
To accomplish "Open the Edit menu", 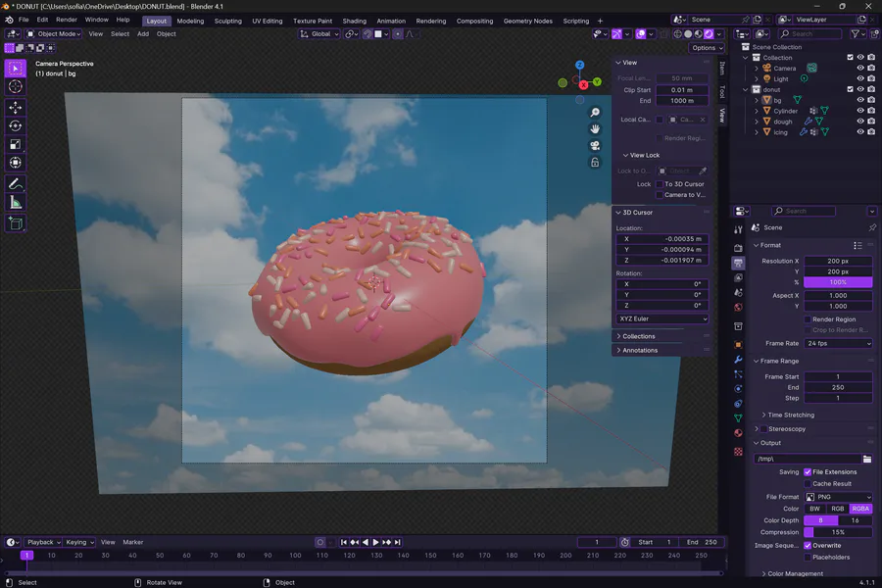I will pos(42,20).
